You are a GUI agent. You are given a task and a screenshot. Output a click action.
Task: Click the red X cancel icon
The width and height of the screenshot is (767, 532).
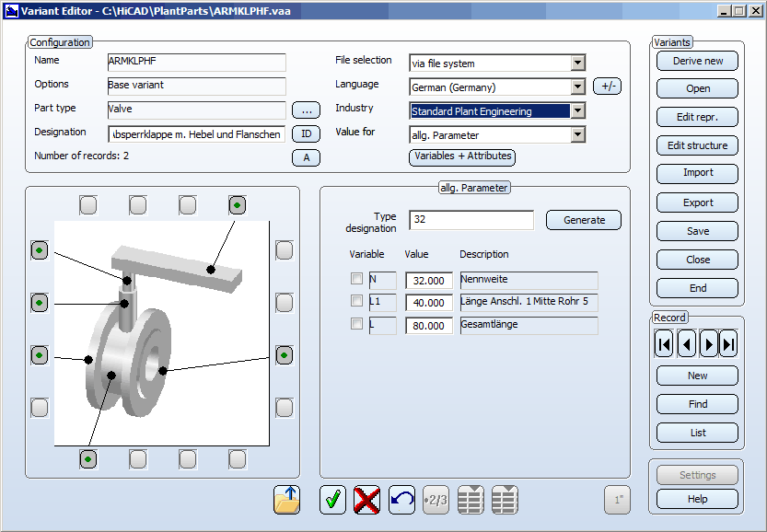coord(366,500)
